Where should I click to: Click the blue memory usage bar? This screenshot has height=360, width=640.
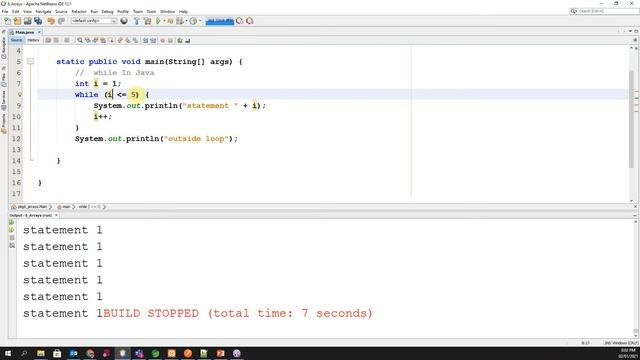click(220, 21)
